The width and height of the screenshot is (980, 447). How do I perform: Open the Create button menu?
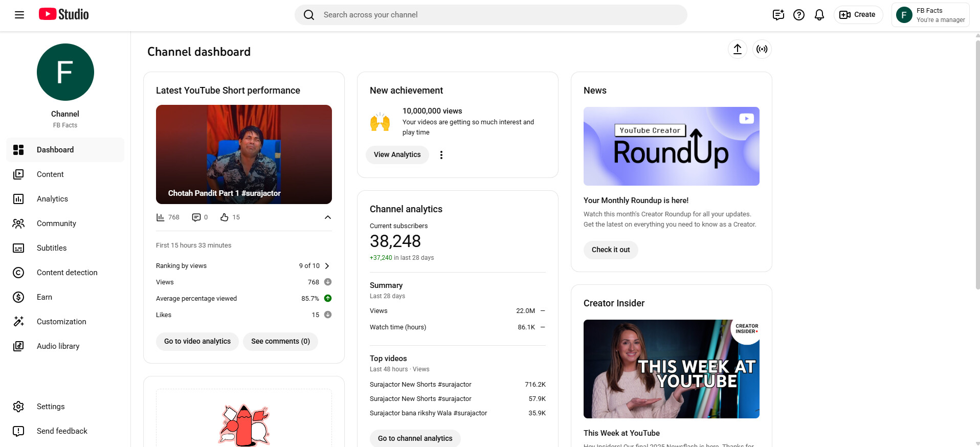[858, 15]
